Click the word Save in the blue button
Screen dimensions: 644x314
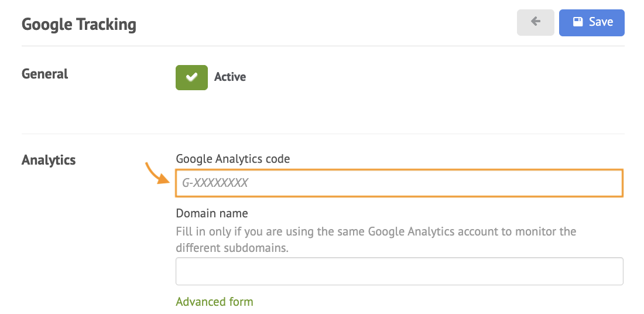click(601, 22)
